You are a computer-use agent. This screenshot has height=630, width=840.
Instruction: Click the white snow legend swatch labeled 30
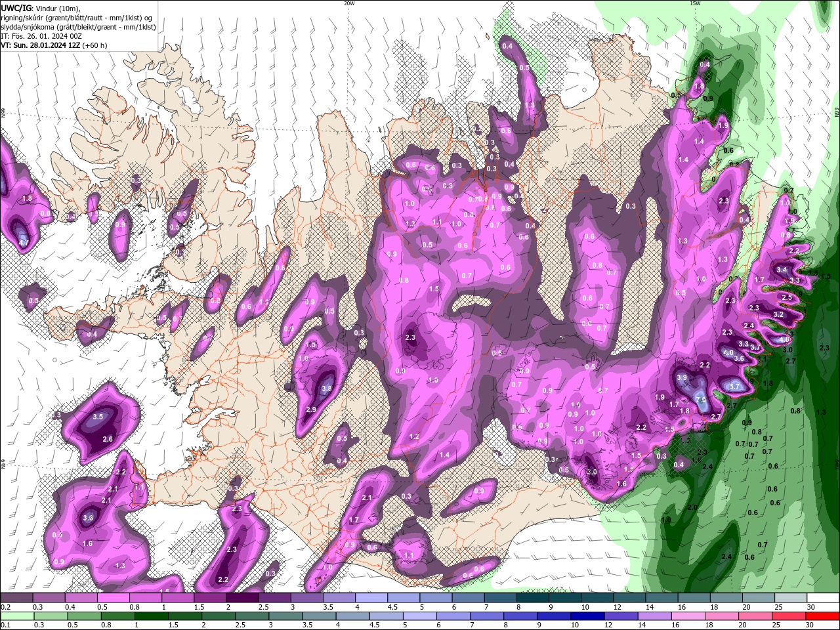pos(823,598)
